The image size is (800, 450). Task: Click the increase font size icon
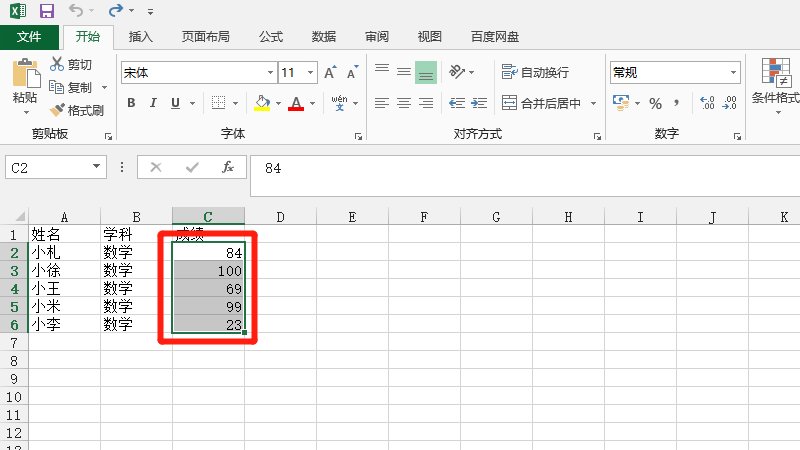330,73
